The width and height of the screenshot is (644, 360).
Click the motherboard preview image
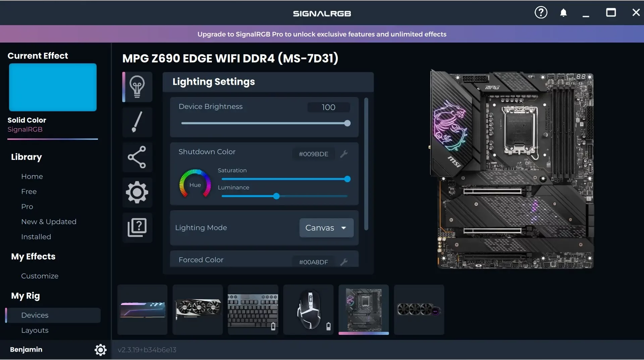(x=512, y=169)
